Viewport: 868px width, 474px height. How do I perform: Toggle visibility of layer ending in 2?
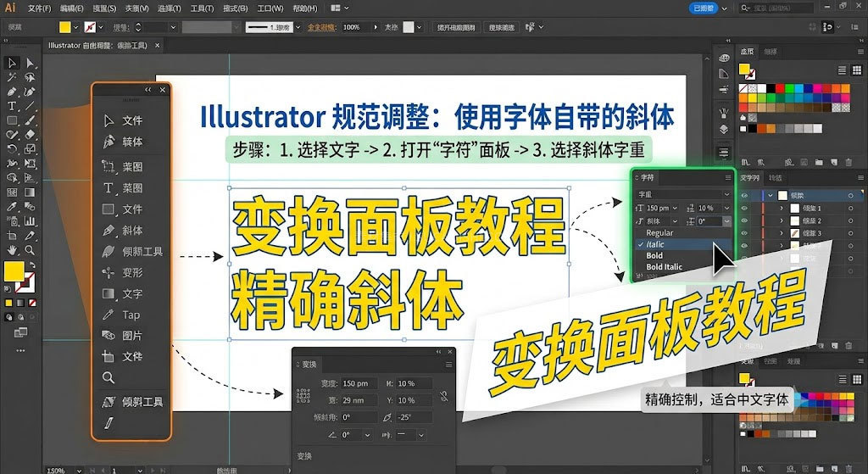(x=744, y=220)
